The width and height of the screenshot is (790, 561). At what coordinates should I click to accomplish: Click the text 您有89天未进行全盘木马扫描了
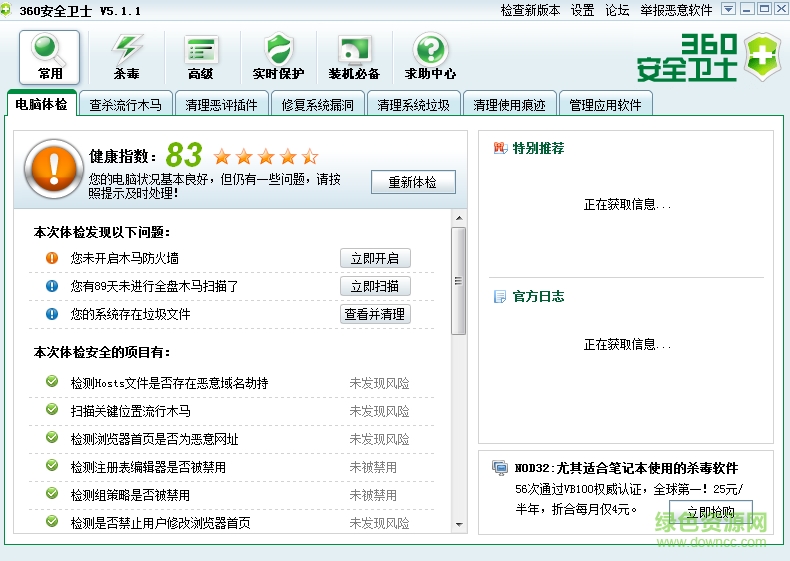[154, 286]
